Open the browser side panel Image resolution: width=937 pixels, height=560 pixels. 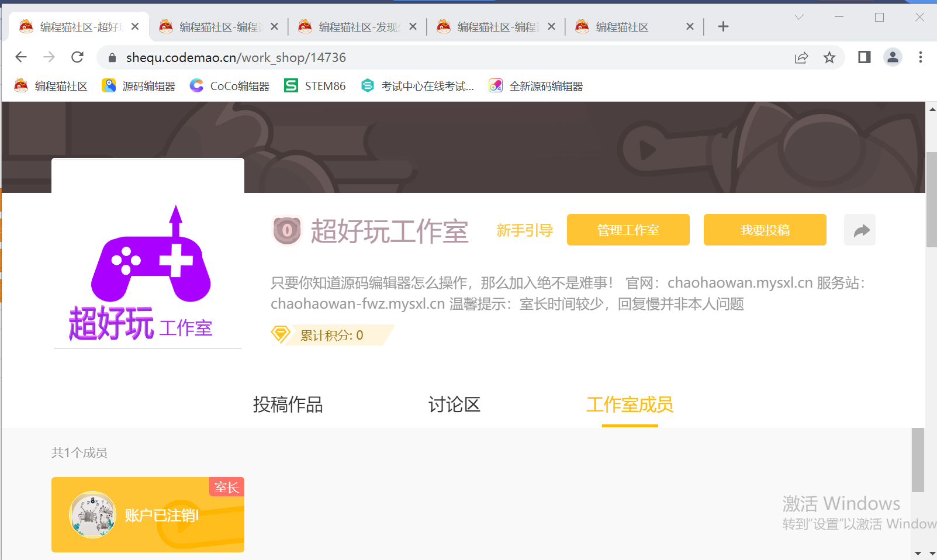click(x=865, y=57)
